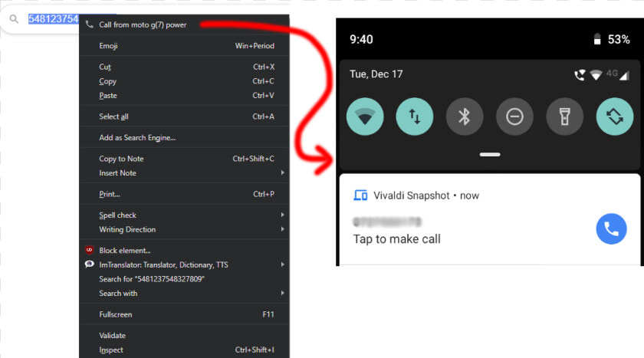This screenshot has height=358, width=644.
Task: Click Validate in context menu
Action: [184, 336]
